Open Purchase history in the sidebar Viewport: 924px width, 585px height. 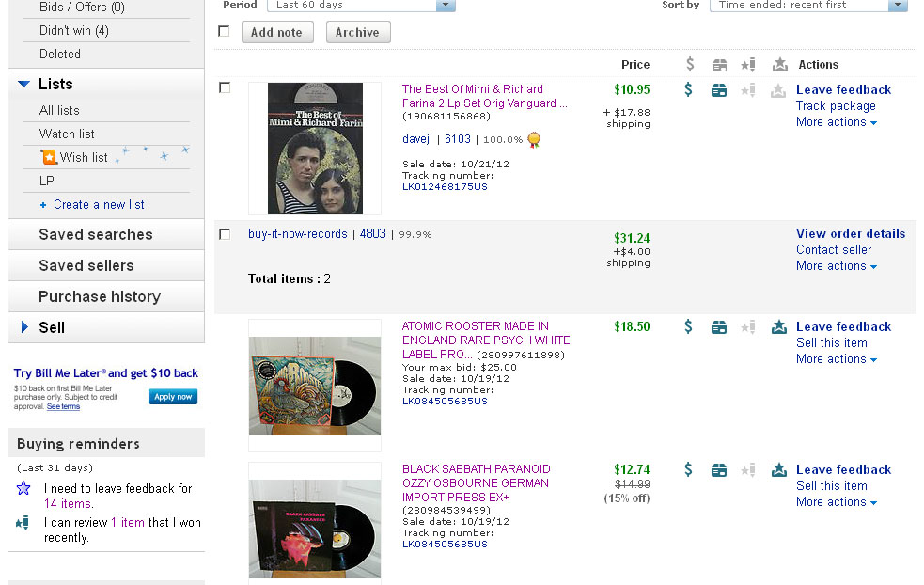coord(100,296)
